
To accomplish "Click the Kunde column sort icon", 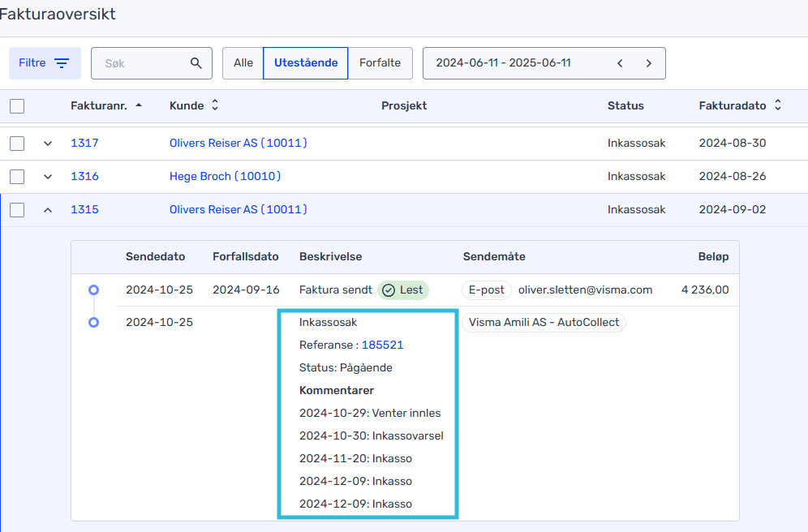I will pyautogui.click(x=215, y=105).
